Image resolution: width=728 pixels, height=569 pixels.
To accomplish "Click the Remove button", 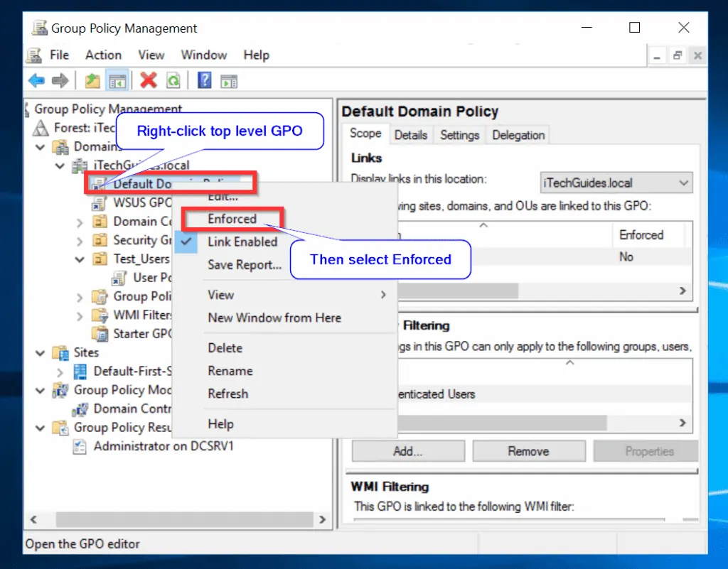I will pyautogui.click(x=528, y=451).
